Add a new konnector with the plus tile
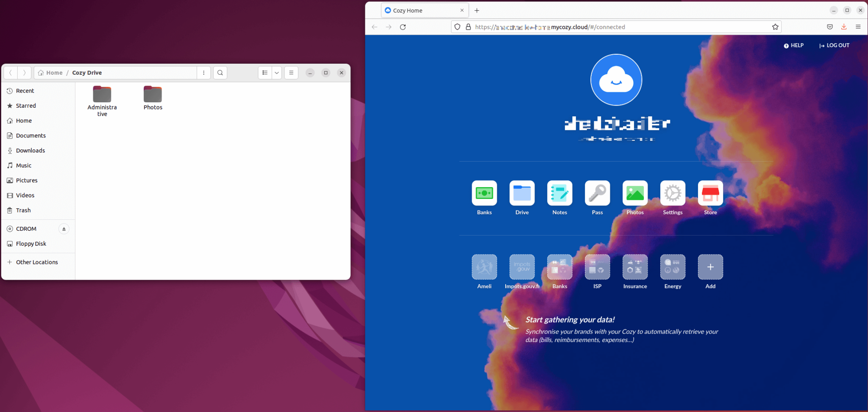The width and height of the screenshot is (868, 412). tap(710, 267)
